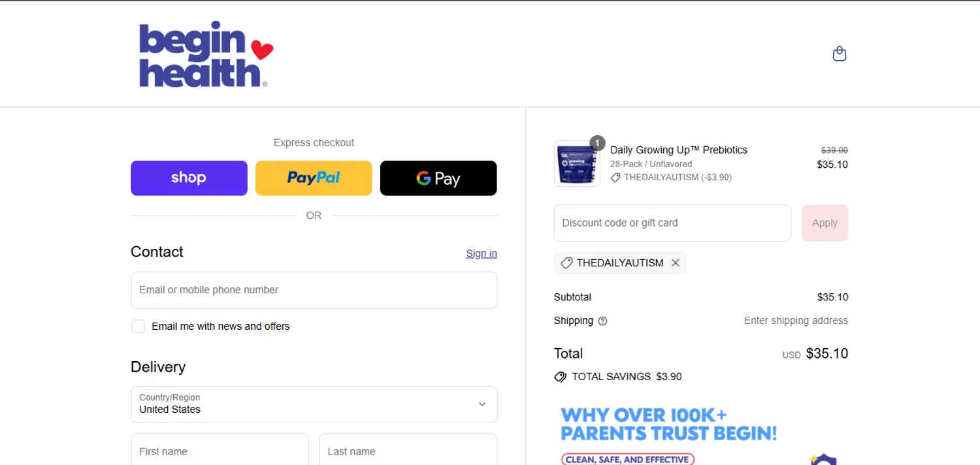Screen dimensions: 980x465
Task: Click the Why Over 100K+ Parents Trust Begin banner
Action: [x=669, y=424]
